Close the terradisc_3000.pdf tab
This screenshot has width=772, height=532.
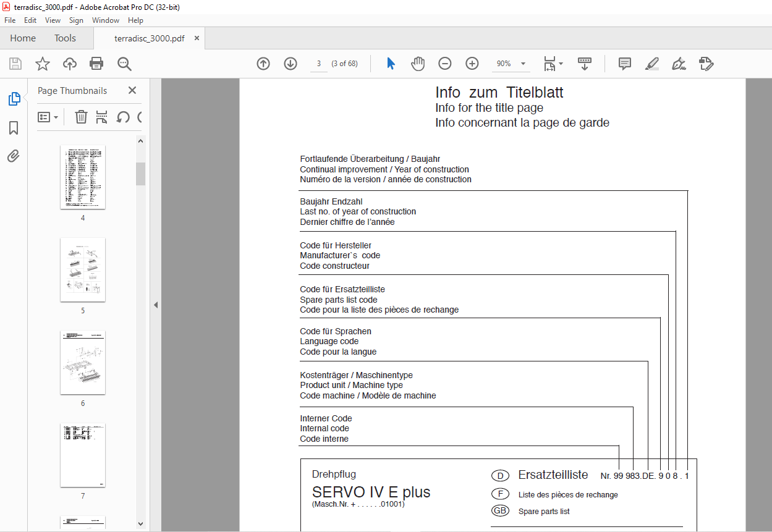[x=197, y=38]
